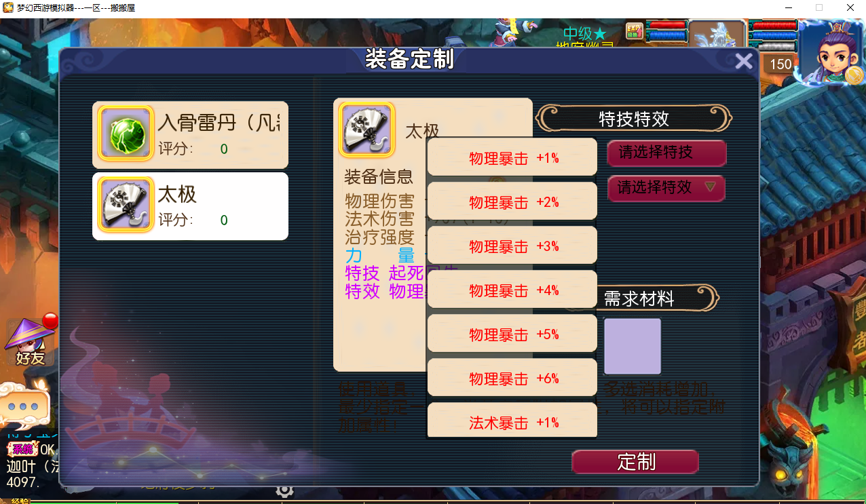This screenshot has height=504, width=866.
Task: Click the 定制 confirm button
Action: click(635, 462)
